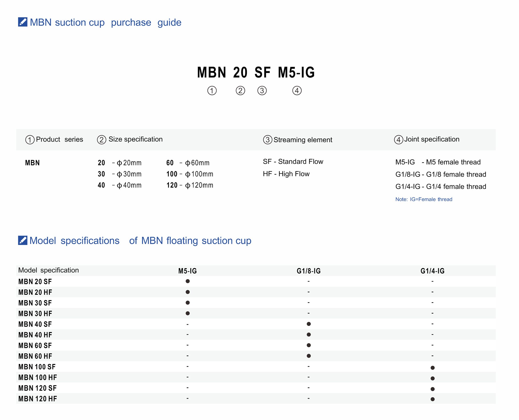This screenshot has width=519, height=420.
Task: Click the pencil icon beside purchase guide heading
Action: (x=22, y=22)
